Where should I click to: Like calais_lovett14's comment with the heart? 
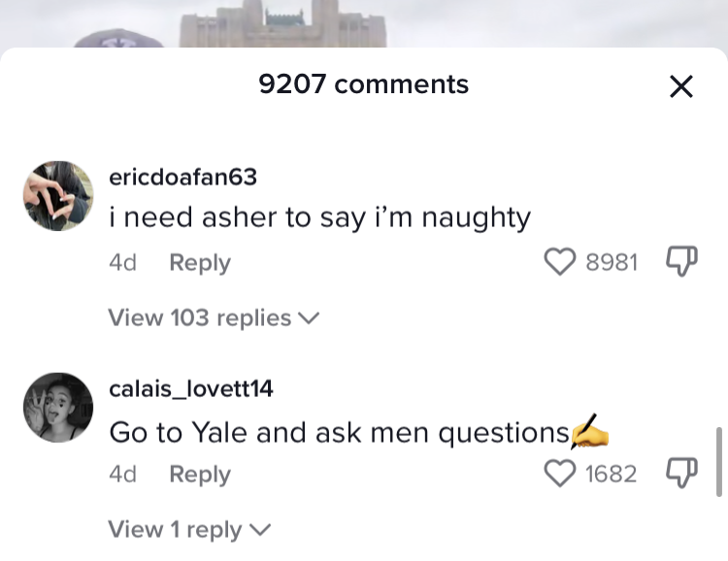(560, 474)
